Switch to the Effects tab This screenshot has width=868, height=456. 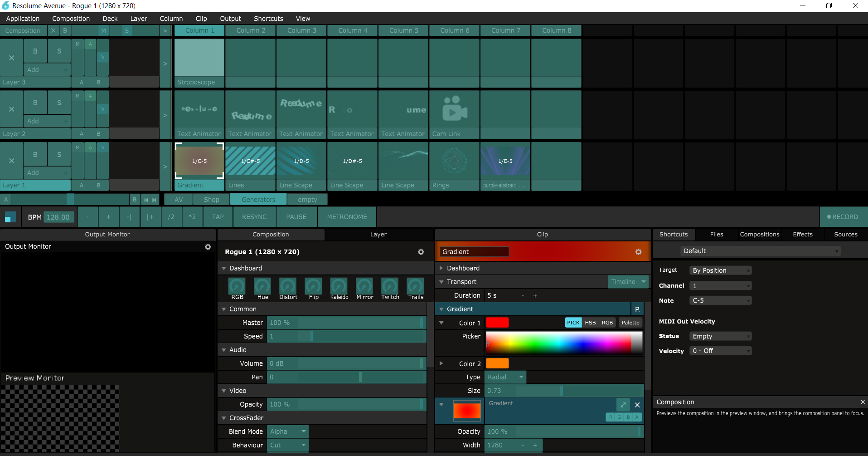coord(802,235)
